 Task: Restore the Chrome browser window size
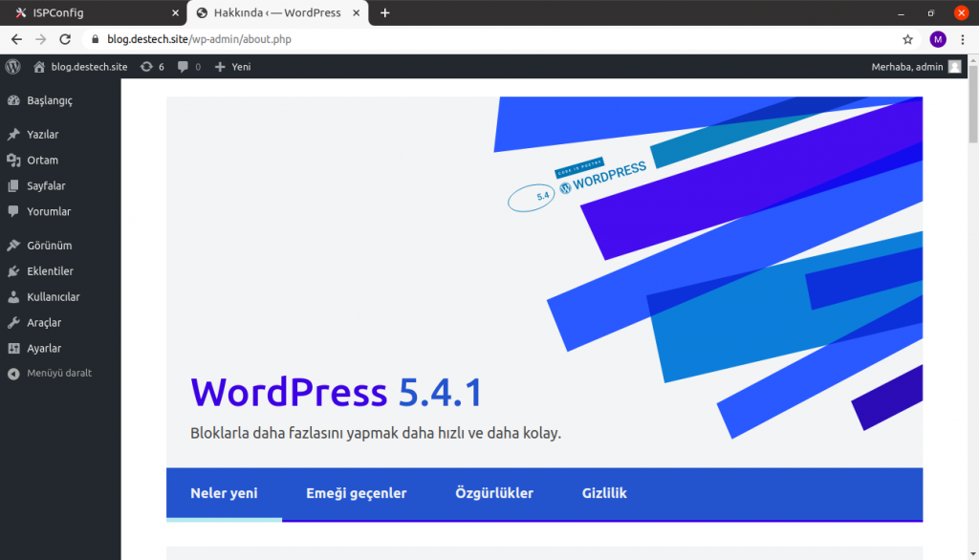[931, 13]
